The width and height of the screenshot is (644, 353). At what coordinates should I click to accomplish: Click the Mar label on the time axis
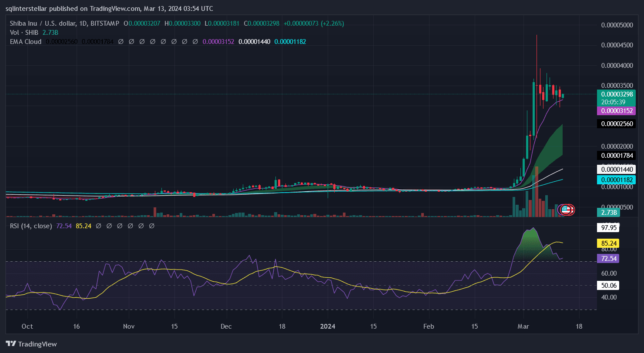tap(523, 326)
